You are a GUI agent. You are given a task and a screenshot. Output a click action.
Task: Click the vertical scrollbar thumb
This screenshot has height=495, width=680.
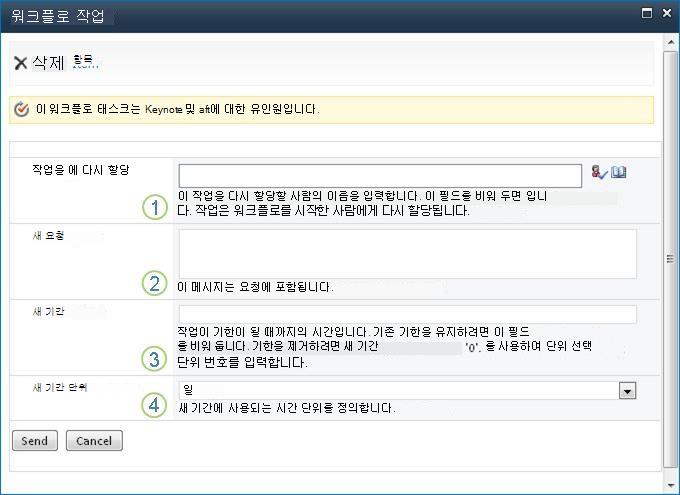click(x=670, y=259)
